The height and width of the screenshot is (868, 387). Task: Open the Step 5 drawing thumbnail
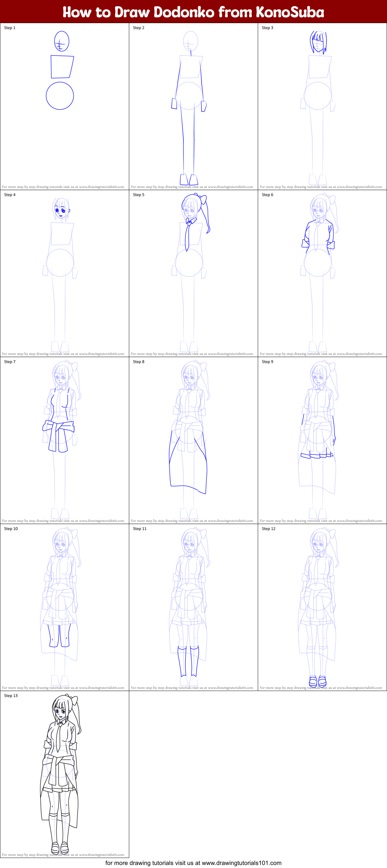point(193,273)
